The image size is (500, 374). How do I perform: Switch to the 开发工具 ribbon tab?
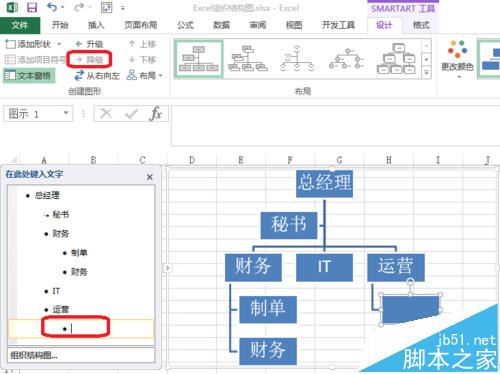tap(338, 25)
